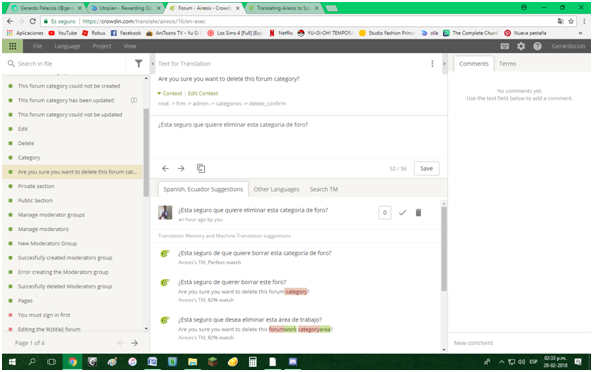Click the New comment field
This screenshot has width=593, height=372.
(x=519, y=343)
